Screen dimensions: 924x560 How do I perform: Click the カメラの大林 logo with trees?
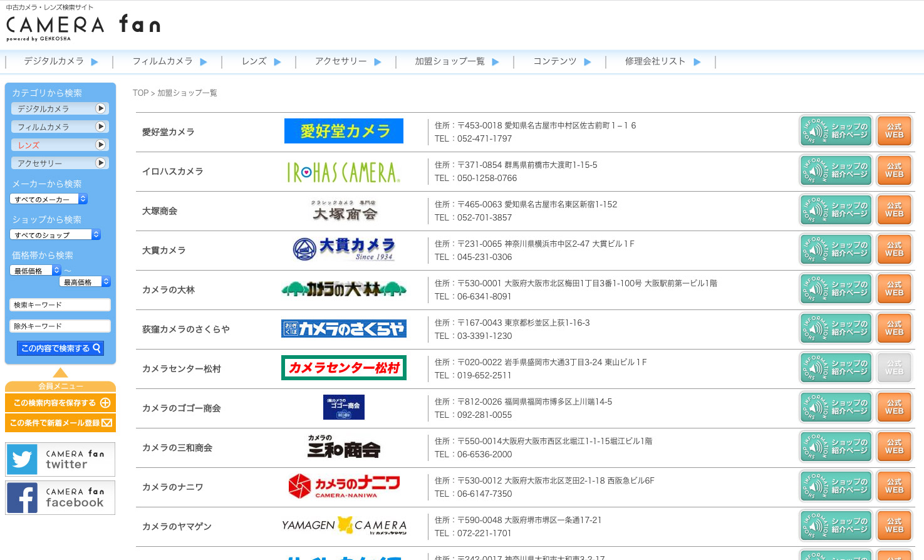tap(344, 289)
